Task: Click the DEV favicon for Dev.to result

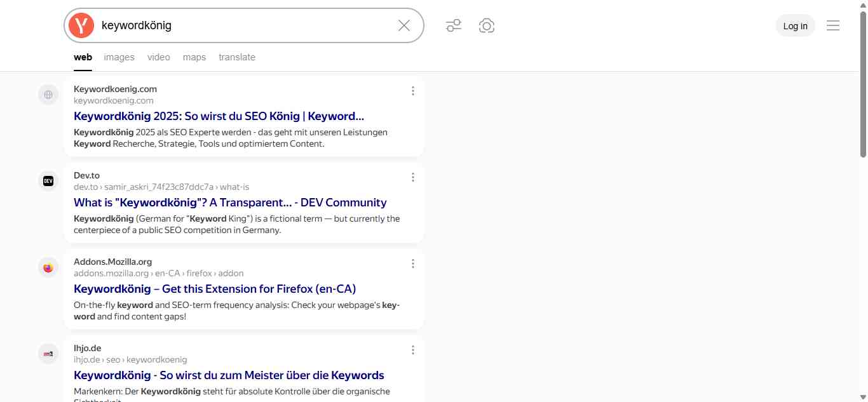Action: [x=48, y=181]
